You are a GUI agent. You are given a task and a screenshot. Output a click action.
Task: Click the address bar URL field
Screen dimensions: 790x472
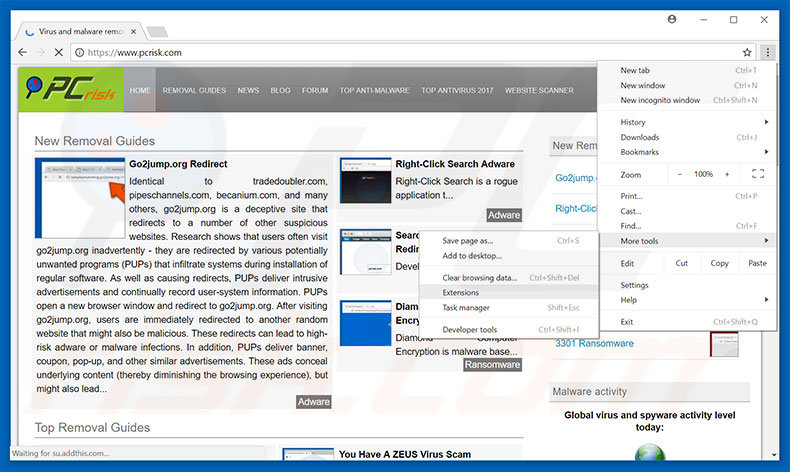400,52
